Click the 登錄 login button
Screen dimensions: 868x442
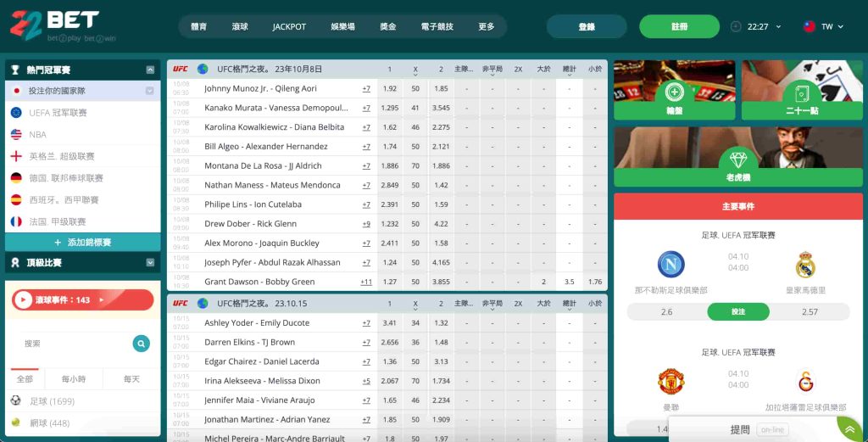click(x=587, y=26)
